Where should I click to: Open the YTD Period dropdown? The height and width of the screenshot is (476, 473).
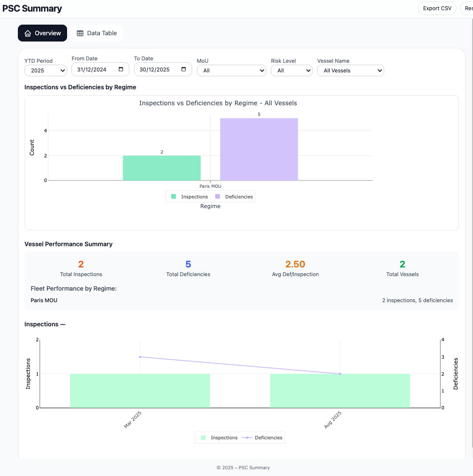coord(45,70)
